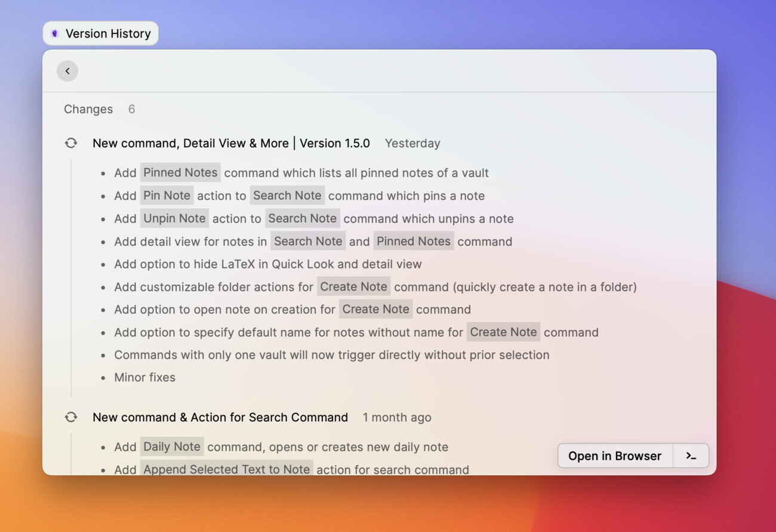Screen dimensions: 776x532
Task: Click the Append Selected Text to Note tag
Action: (x=226, y=469)
